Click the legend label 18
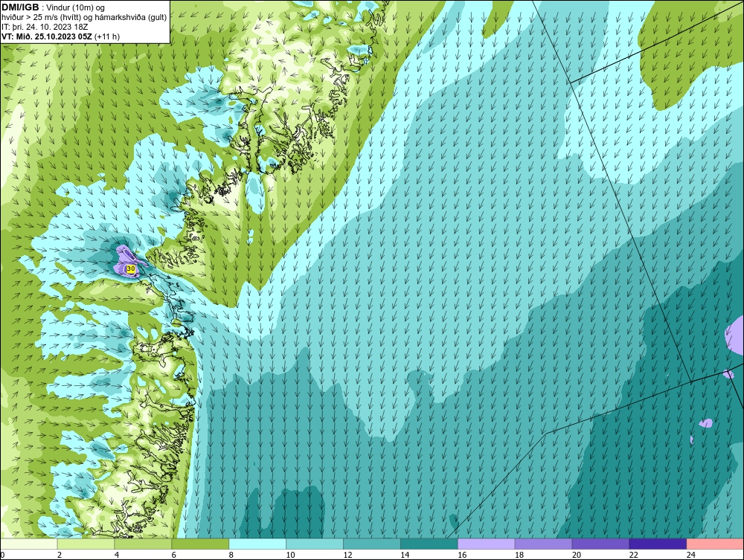Screen dimensions: 744x560 [x=519, y=555]
